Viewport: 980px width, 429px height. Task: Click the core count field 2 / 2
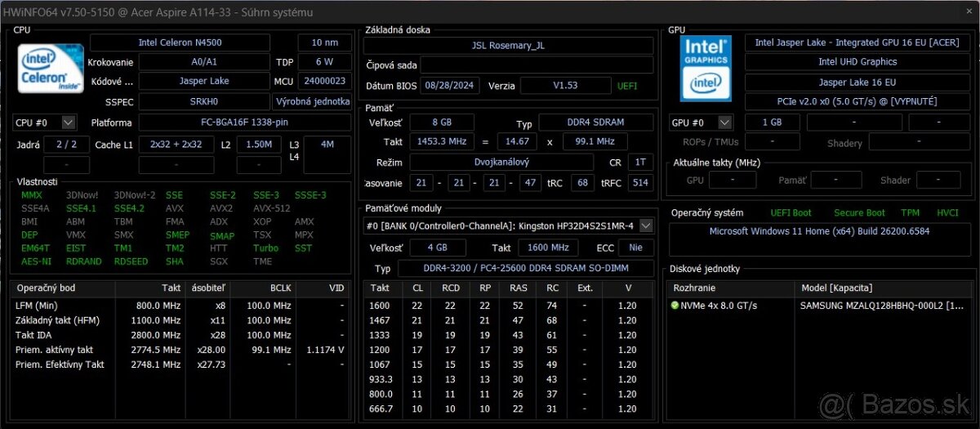[67, 145]
